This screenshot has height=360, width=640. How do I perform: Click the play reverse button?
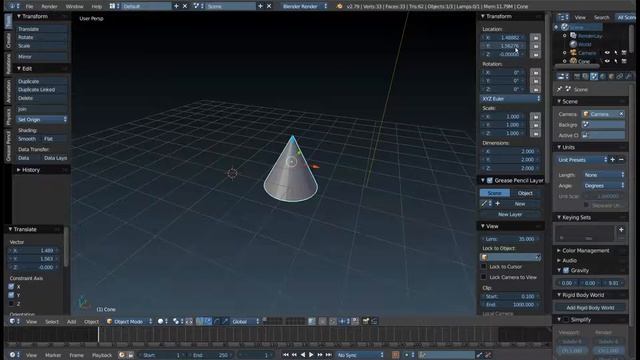(302, 355)
